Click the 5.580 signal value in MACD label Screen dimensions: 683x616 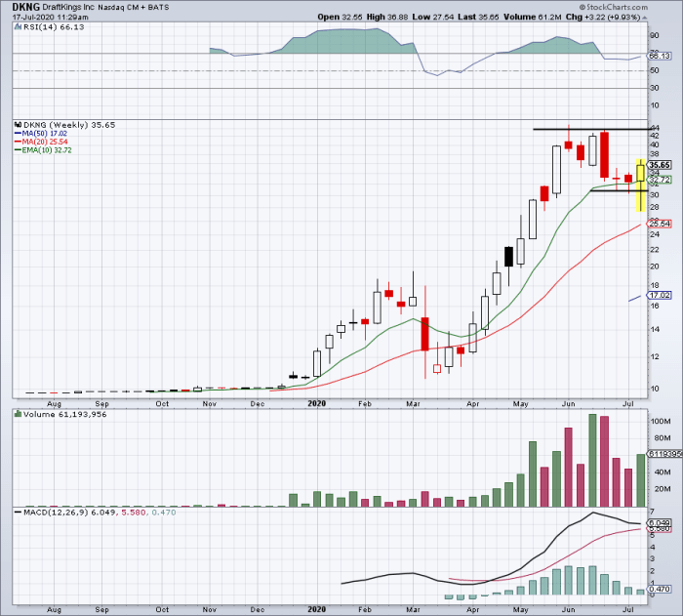coord(134,513)
